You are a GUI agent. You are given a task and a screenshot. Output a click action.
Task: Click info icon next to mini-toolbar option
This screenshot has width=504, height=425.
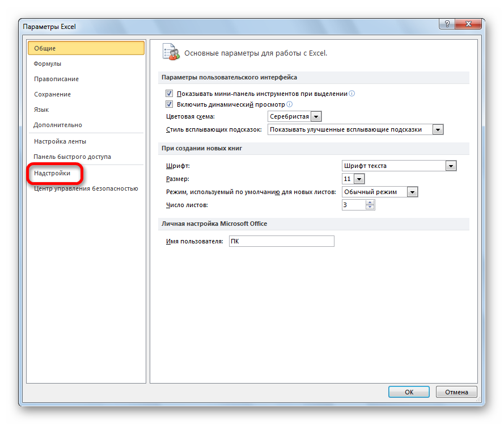[351, 94]
